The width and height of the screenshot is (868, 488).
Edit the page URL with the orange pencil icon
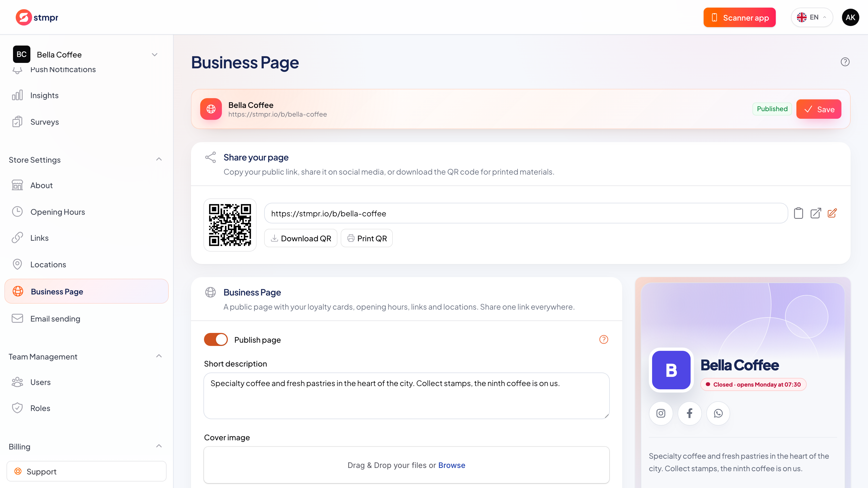(832, 213)
